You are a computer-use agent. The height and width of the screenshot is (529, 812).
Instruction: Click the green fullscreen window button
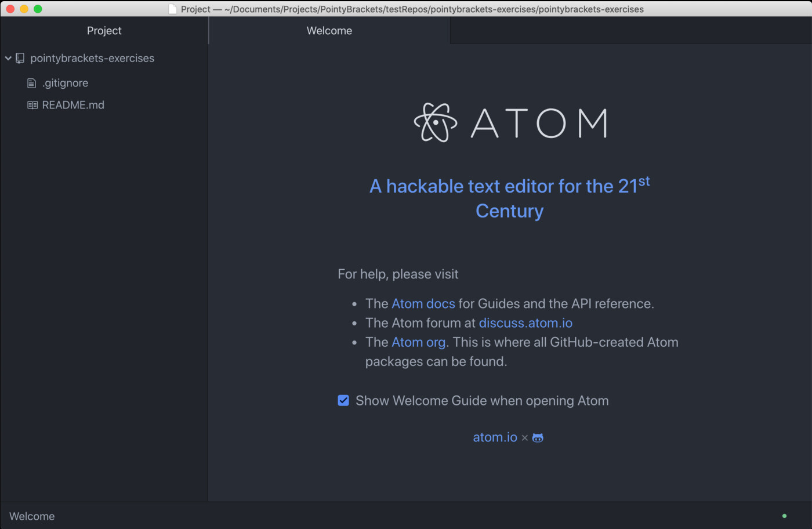[x=38, y=9]
